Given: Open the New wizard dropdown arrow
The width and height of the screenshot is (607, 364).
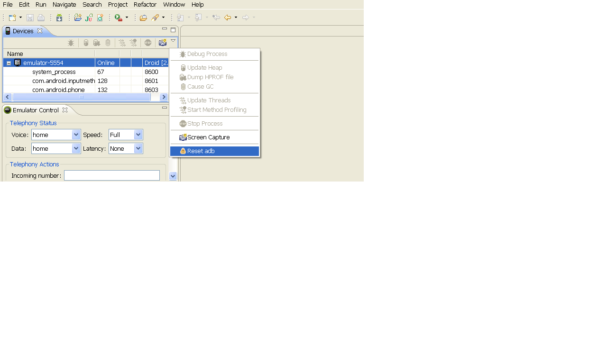Looking at the screenshot, I should (20, 18).
